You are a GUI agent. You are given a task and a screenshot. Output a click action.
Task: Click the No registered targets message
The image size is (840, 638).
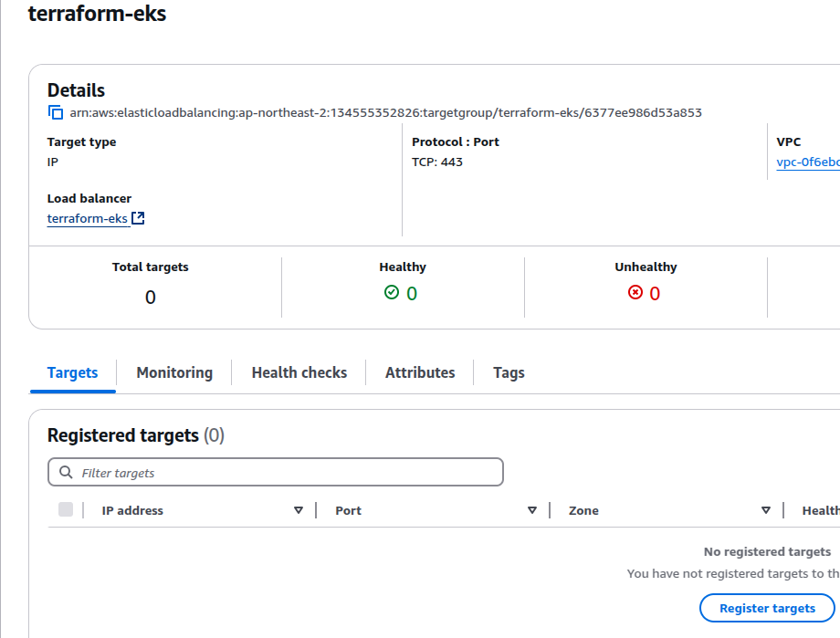point(767,551)
